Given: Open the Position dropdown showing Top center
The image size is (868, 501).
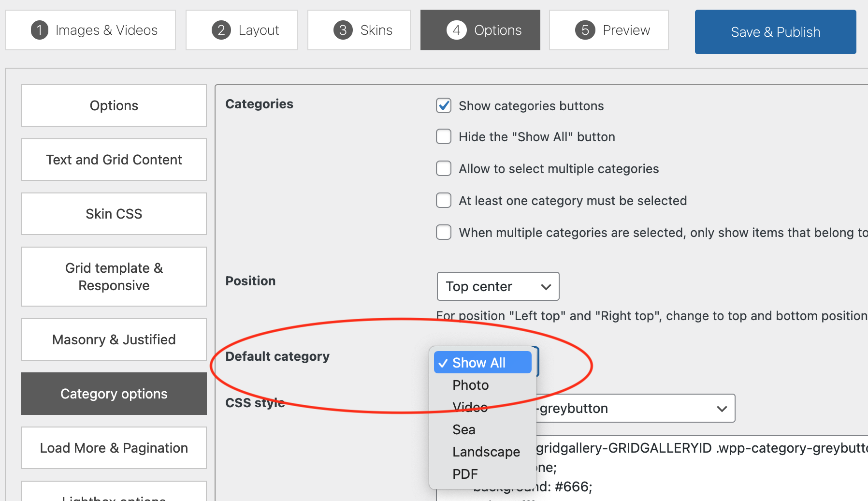Looking at the screenshot, I should click(498, 286).
